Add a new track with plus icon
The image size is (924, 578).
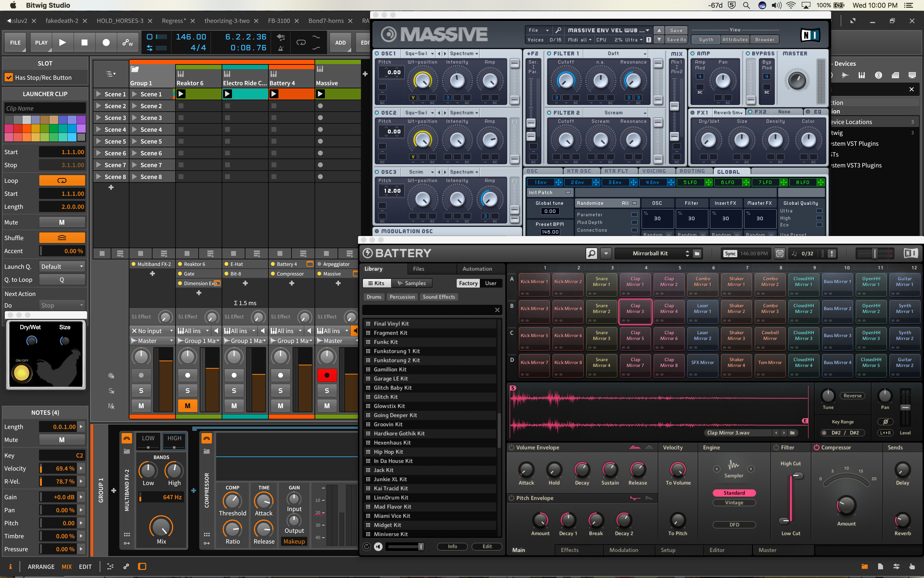365,74
